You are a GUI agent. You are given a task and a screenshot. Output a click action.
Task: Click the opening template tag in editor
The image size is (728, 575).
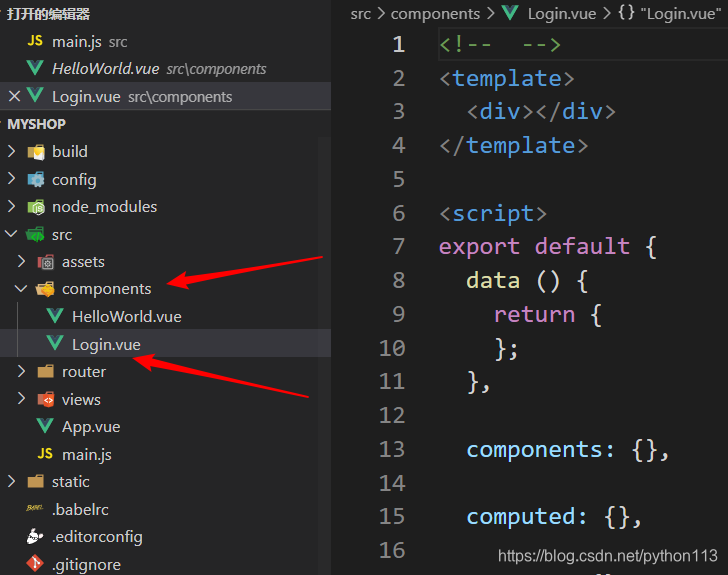click(x=507, y=78)
